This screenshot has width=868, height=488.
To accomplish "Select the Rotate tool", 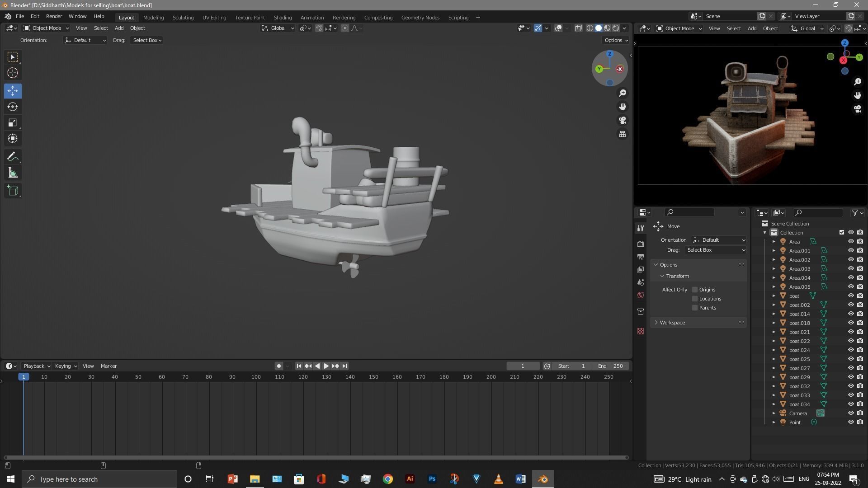I will click(13, 107).
